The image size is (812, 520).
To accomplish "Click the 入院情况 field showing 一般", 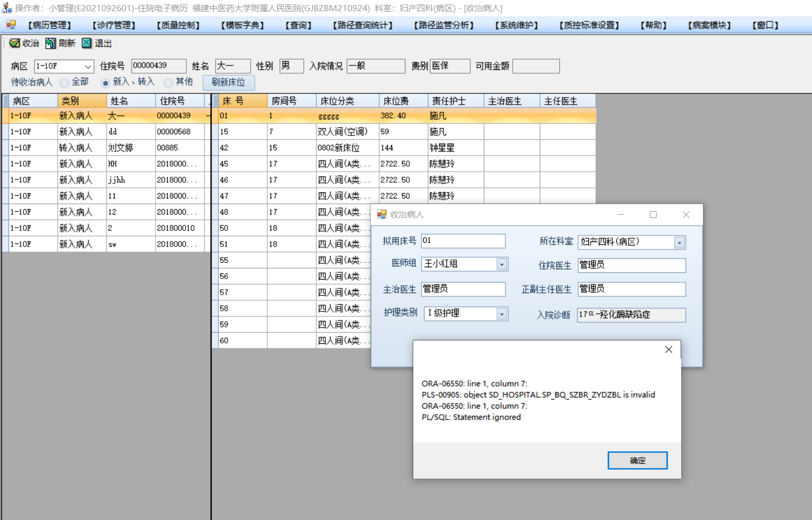I will [x=376, y=66].
